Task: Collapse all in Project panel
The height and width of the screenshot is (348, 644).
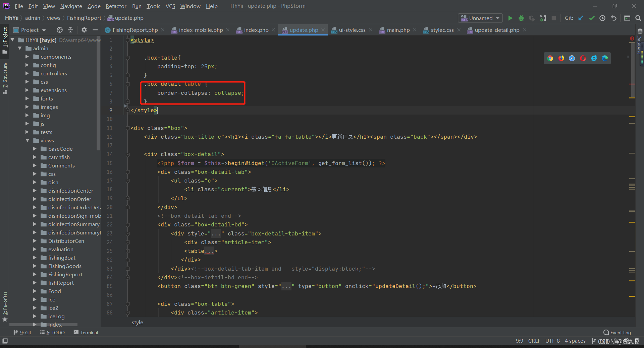Action: point(70,30)
